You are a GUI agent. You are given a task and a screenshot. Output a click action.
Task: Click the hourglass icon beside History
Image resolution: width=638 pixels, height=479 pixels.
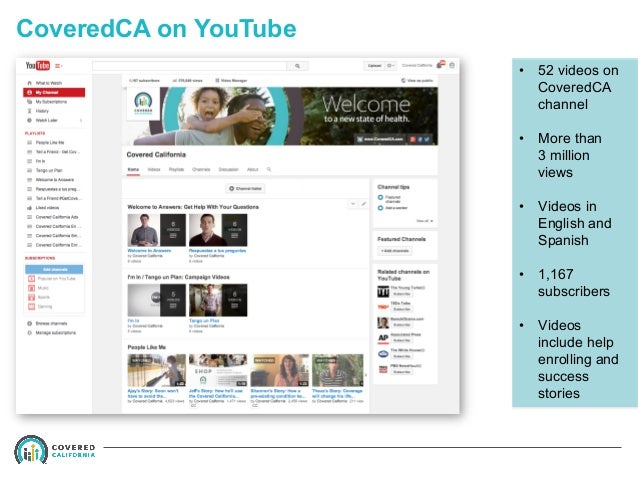[29, 111]
